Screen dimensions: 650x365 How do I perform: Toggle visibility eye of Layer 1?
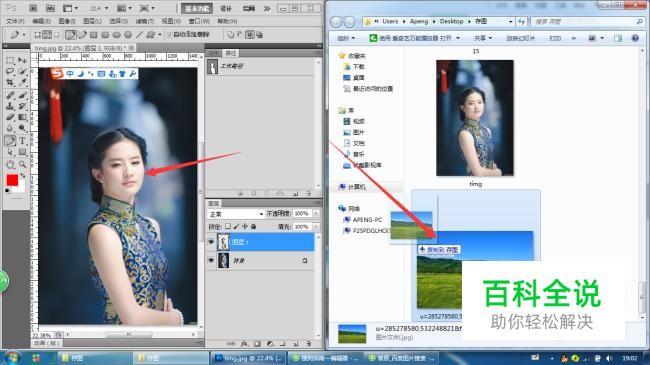click(211, 242)
